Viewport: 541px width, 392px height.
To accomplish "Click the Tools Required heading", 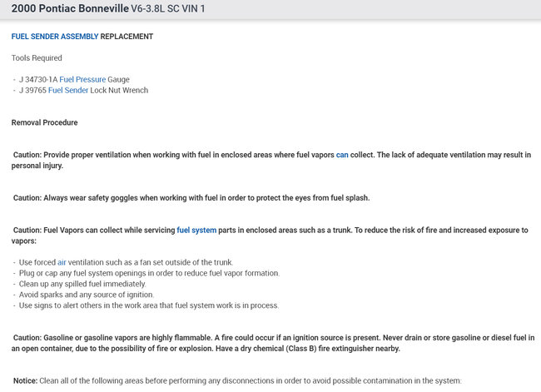I will 37,57.
